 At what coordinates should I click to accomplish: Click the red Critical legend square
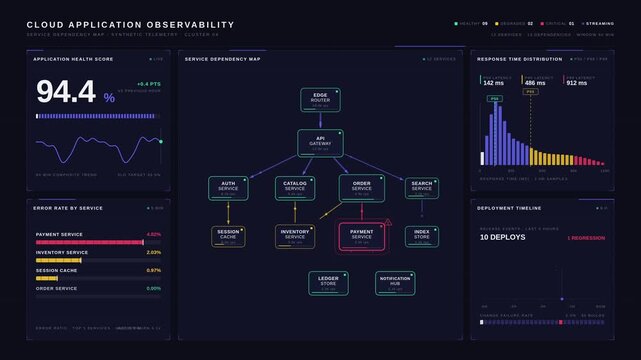click(x=542, y=24)
